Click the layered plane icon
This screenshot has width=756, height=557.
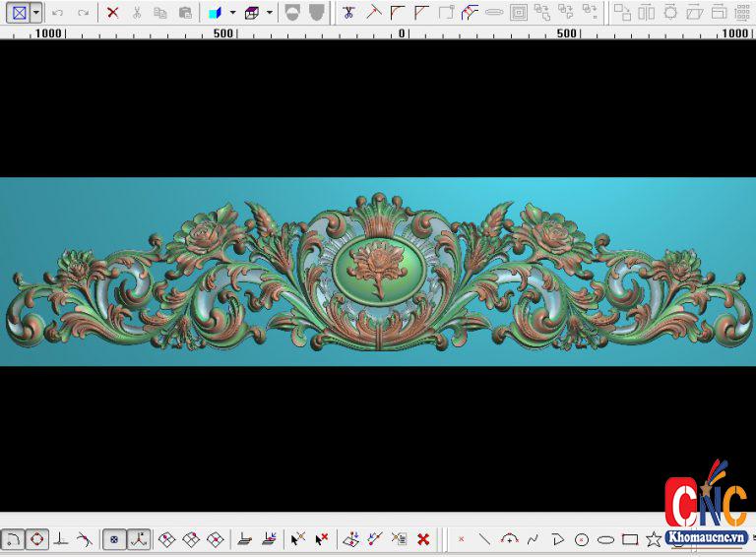[244, 539]
